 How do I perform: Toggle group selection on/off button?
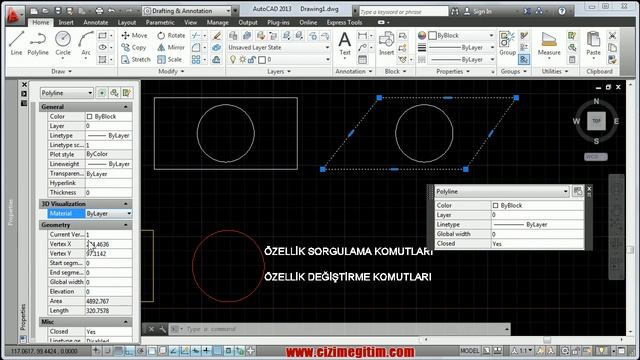524,60
